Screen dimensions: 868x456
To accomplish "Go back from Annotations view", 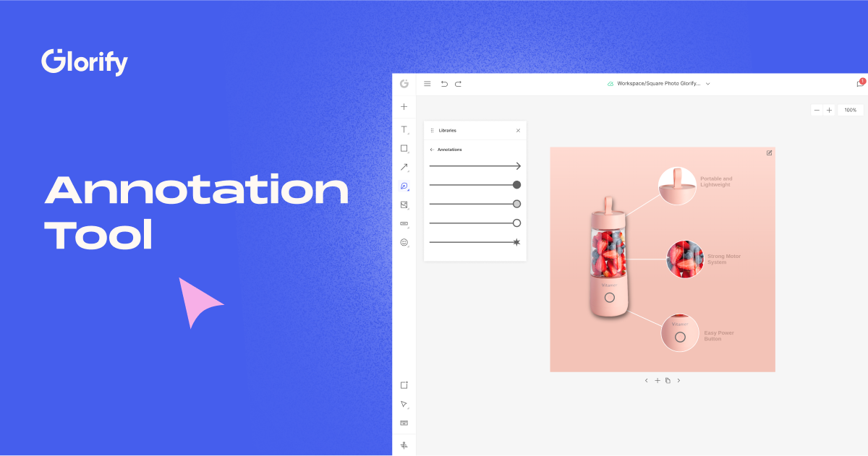I will coord(433,149).
